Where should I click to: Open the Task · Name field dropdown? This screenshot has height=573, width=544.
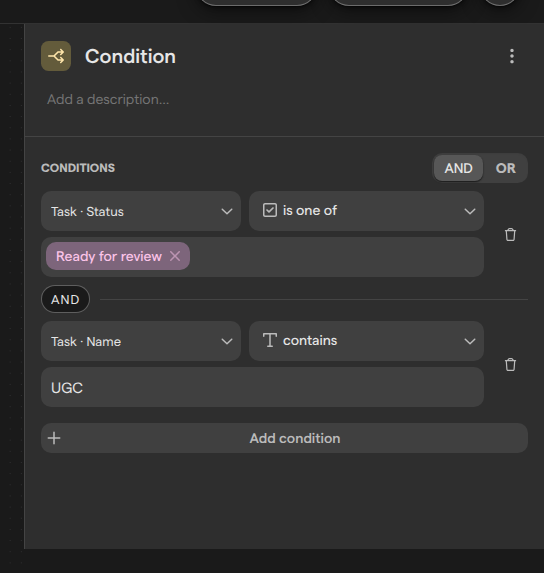click(141, 341)
